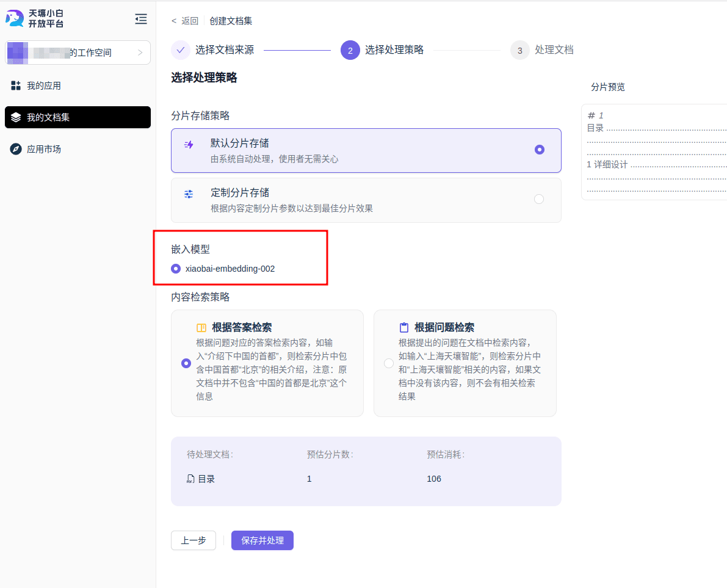Switch retrieval strategy to 根据问题检索
Viewport: 727px width, 588px height.
[388, 363]
